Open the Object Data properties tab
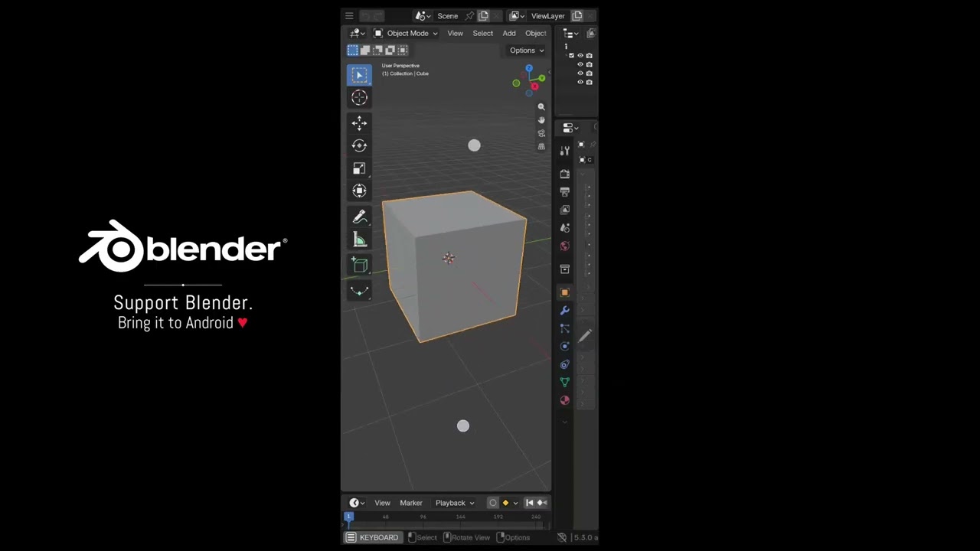Viewport: 980px width, 551px height. 565,382
